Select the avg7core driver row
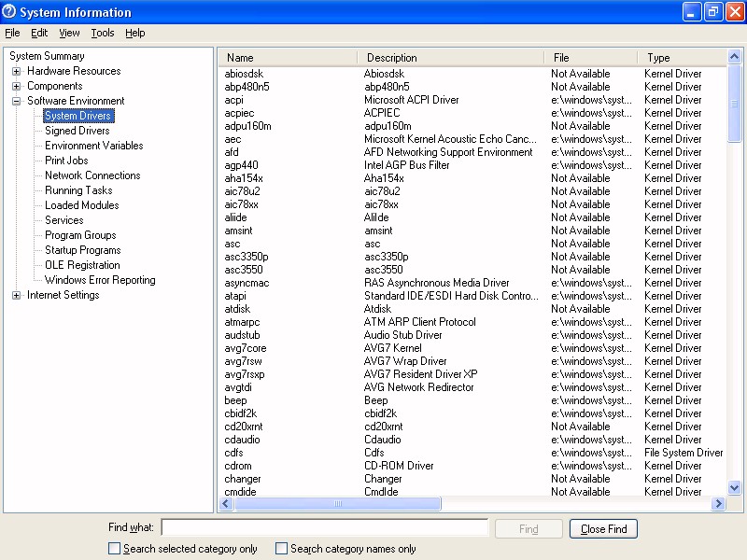The width and height of the screenshot is (747, 560). point(246,348)
